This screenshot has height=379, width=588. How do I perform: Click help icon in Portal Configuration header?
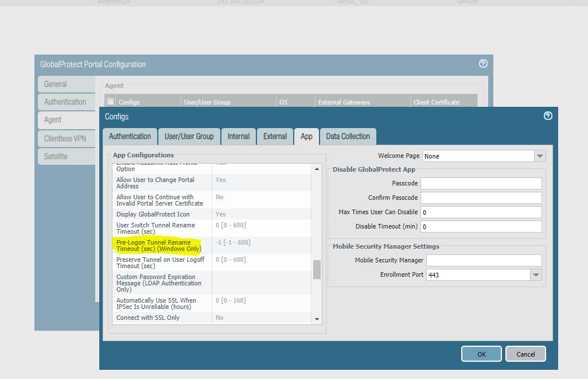(483, 64)
